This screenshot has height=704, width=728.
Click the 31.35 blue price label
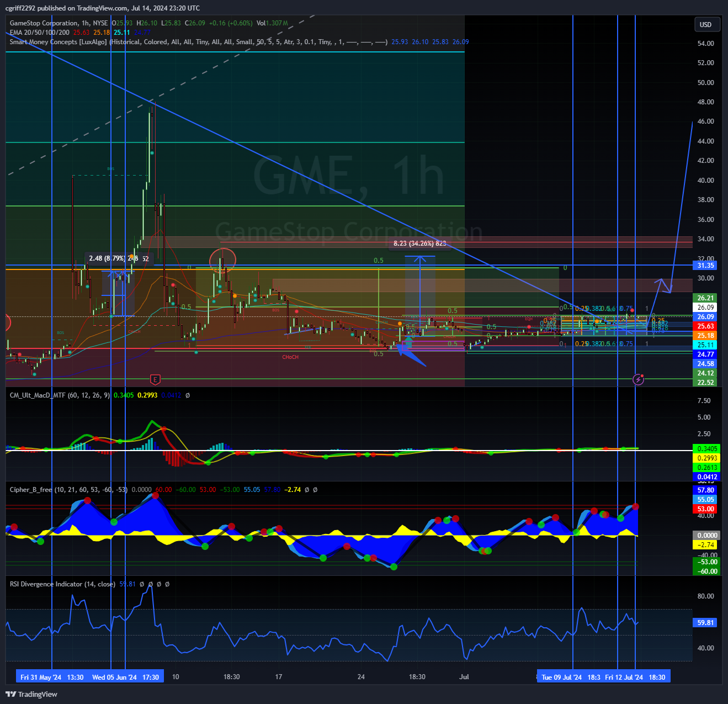[705, 266]
